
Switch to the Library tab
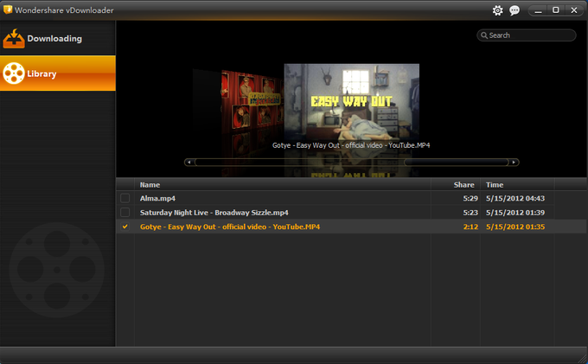58,73
